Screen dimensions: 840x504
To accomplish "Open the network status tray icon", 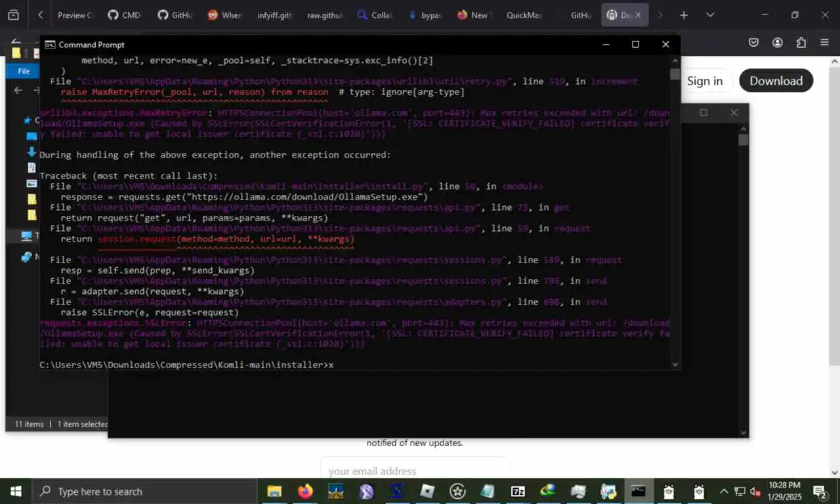I will tap(740, 491).
